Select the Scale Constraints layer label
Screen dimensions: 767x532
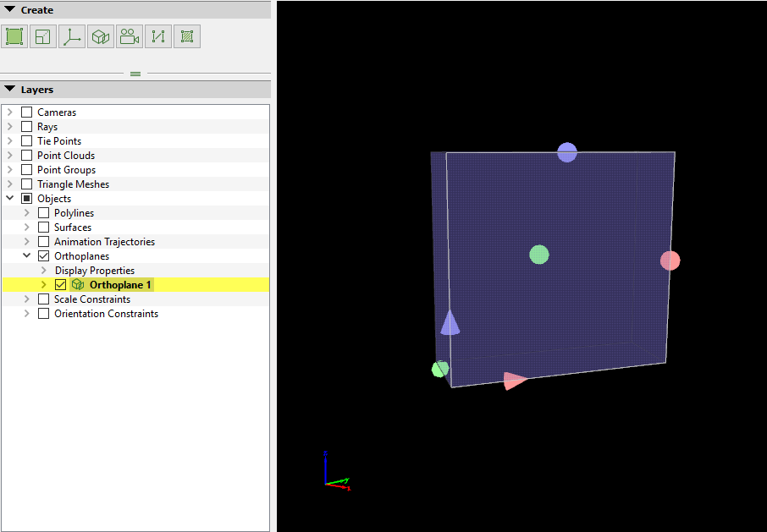92,299
